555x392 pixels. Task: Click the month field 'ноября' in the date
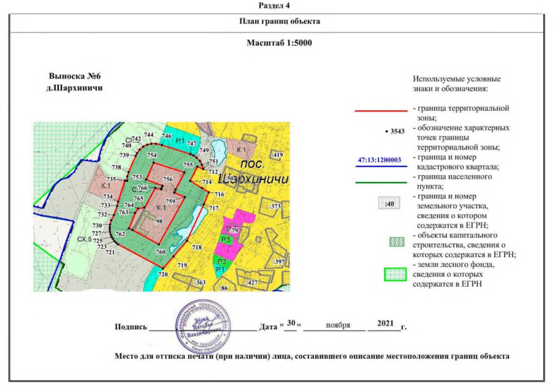coord(337,325)
